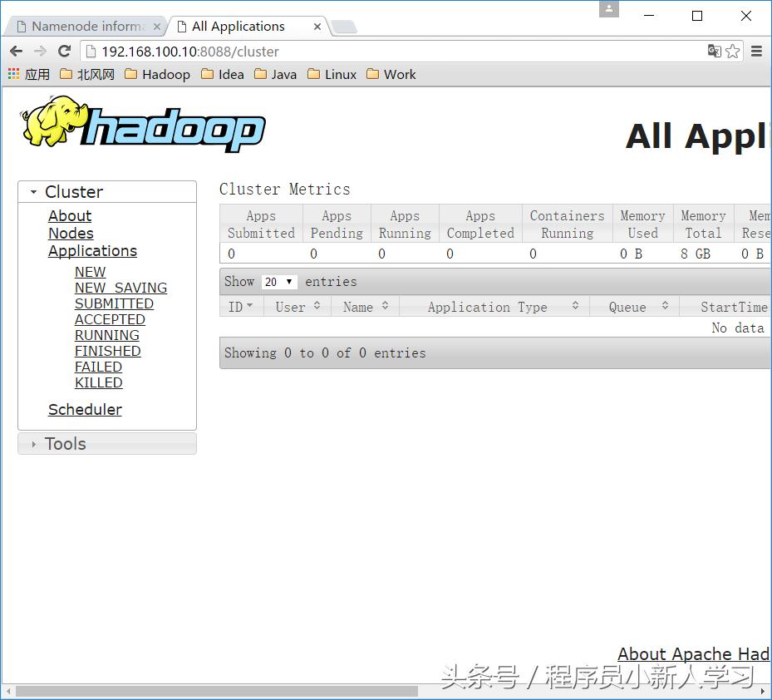The width and height of the screenshot is (772, 700).
Task: Sort the table by ID column
Action: (241, 307)
